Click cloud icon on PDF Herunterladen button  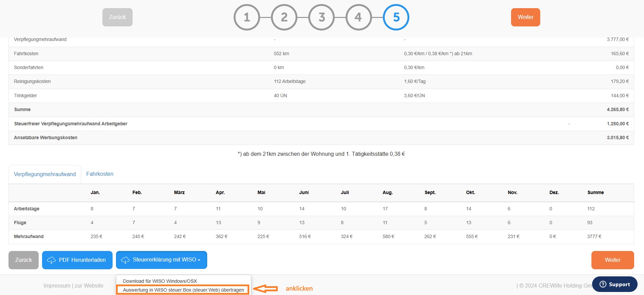[51, 260]
